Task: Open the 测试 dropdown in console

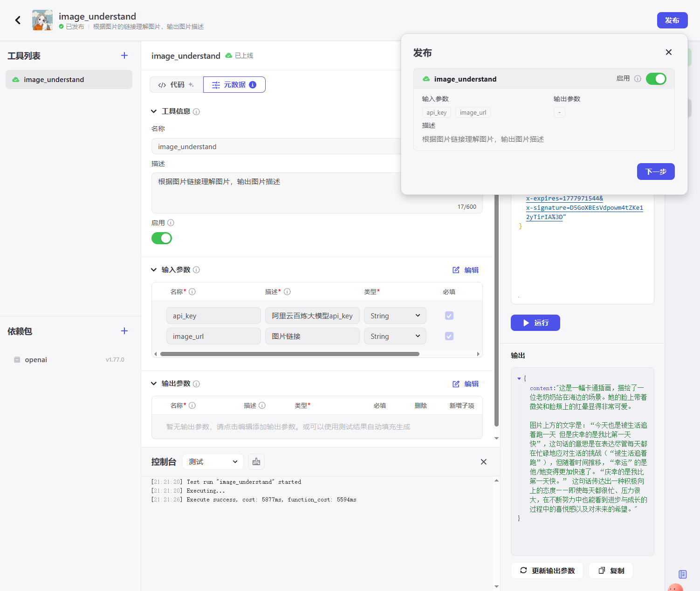Action: click(213, 461)
